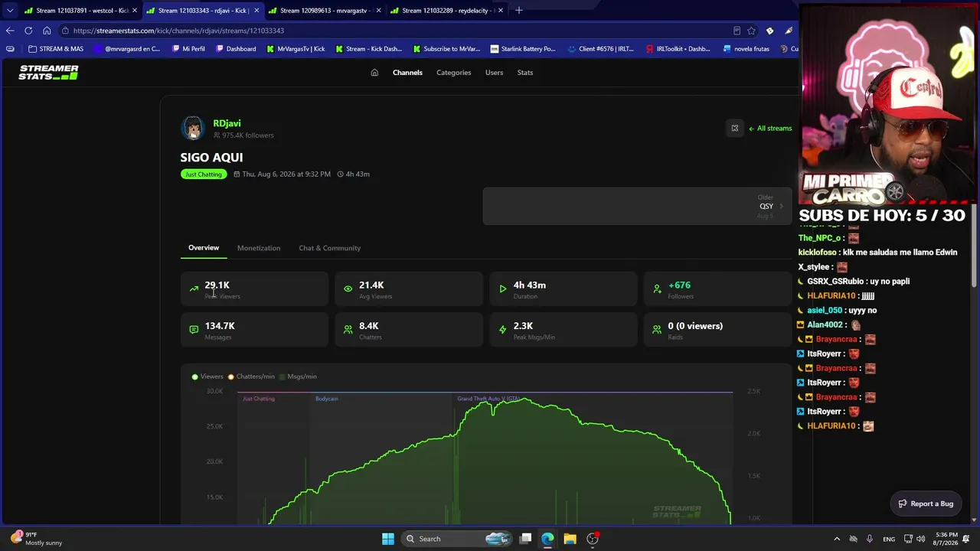The width and height of the screenshot is (980, 551).
Task: Open the Mi Perfil bookmark
Action: (188, 49)
